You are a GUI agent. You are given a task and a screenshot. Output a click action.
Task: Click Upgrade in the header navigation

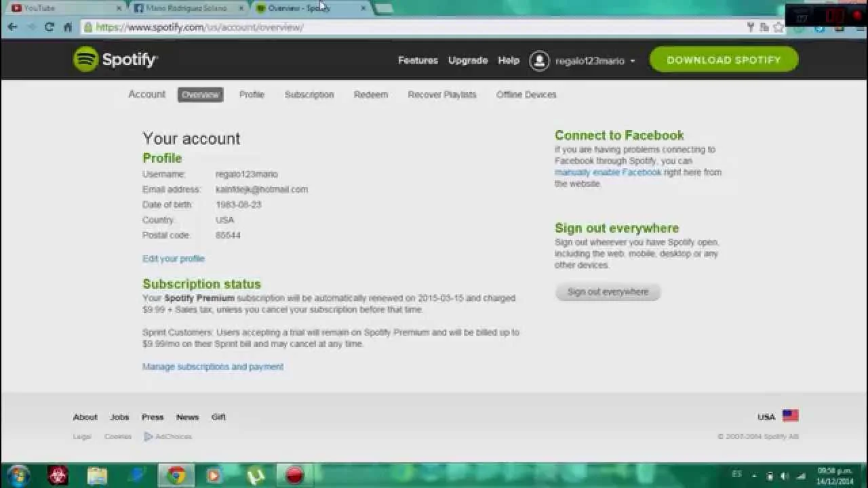[468, 60]
